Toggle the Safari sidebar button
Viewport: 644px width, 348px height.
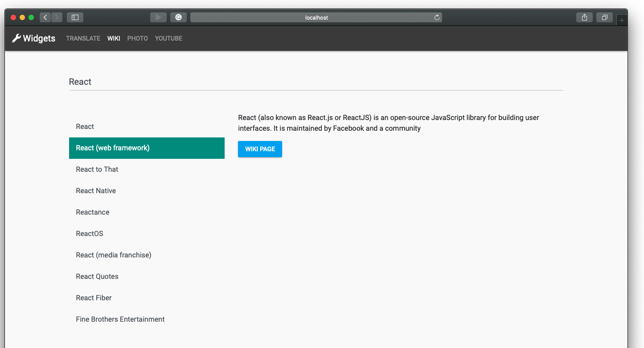click(75, 17)
